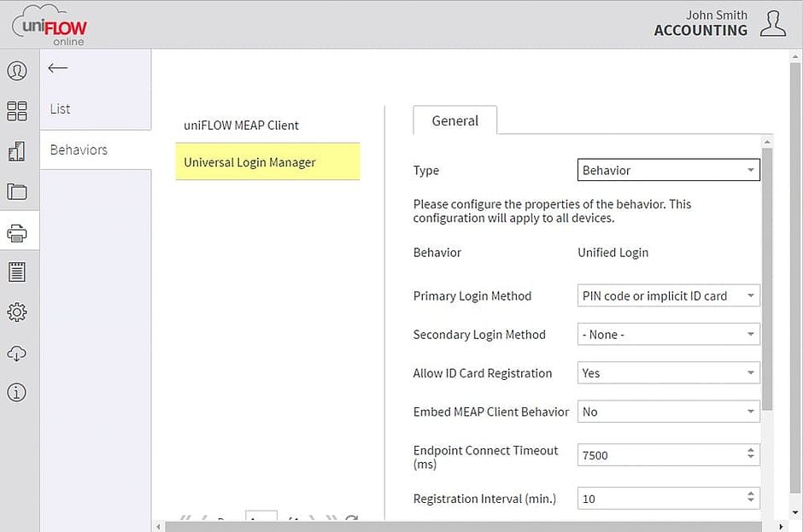Open the user profile sidebar icon

coord(17,71)
